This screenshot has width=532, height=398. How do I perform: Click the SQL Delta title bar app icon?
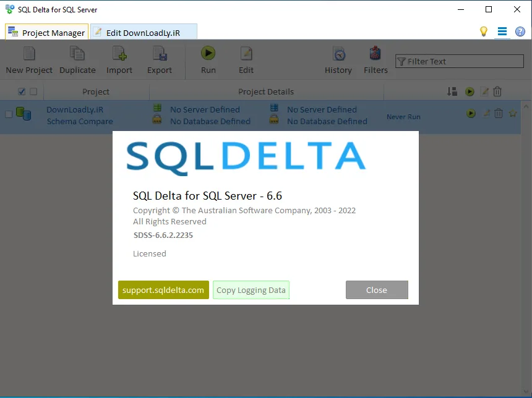coord(10,9)
